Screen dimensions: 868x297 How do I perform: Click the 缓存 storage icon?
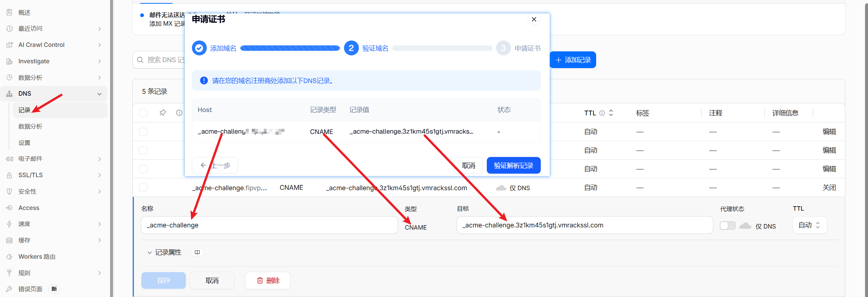tap(10, 240)
